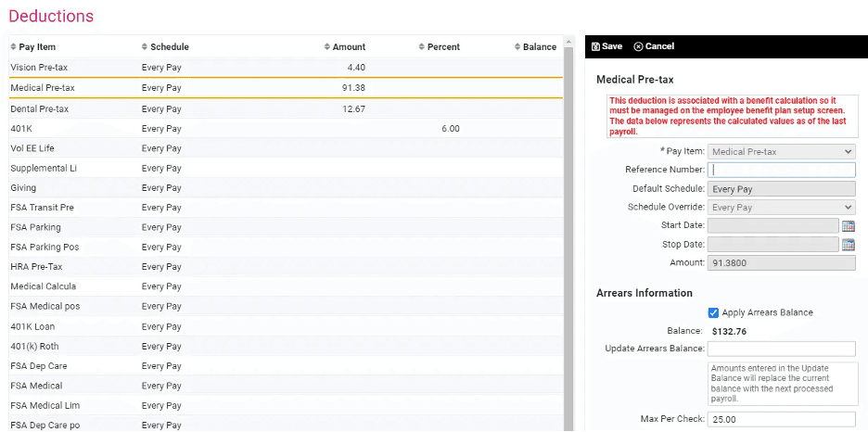This screenshot has width=868, height=432.
Task: Select the FSA Parking Pos row
Action: point(287,248)
